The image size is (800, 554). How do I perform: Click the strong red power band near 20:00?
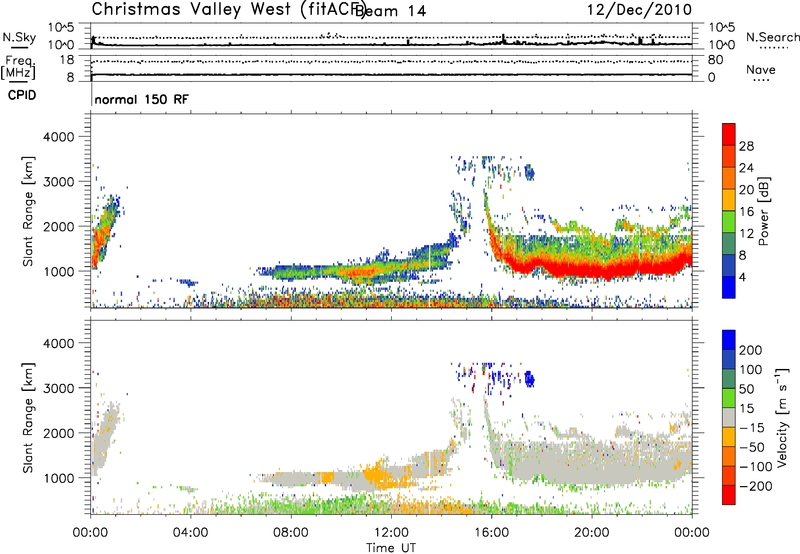[x=592, y=267]
